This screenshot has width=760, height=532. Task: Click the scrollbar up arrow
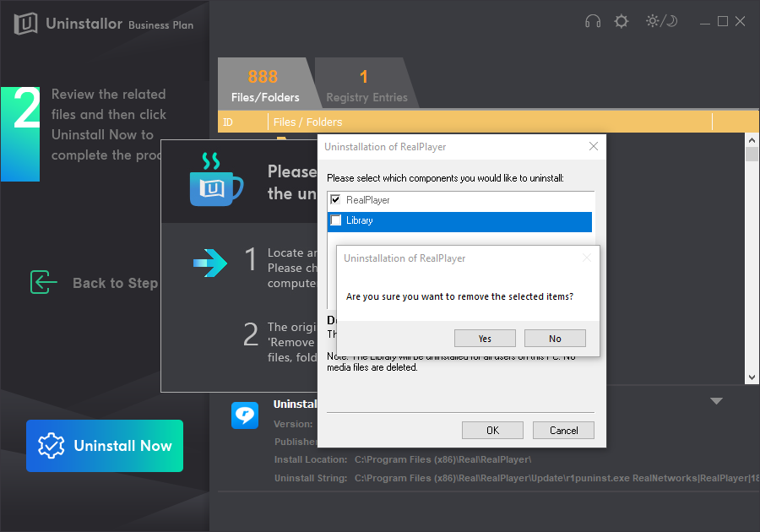[x=752, y=140]
